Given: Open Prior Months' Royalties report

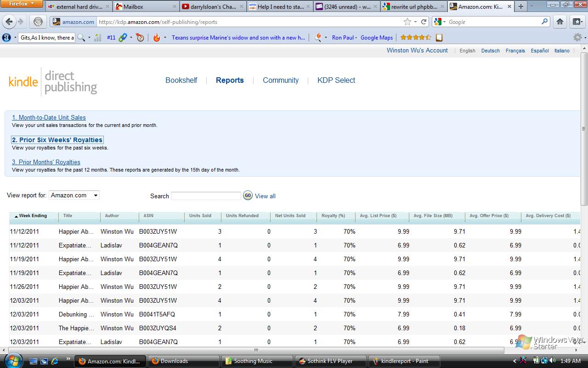Looking at the screenshot, I should [46, 162].
